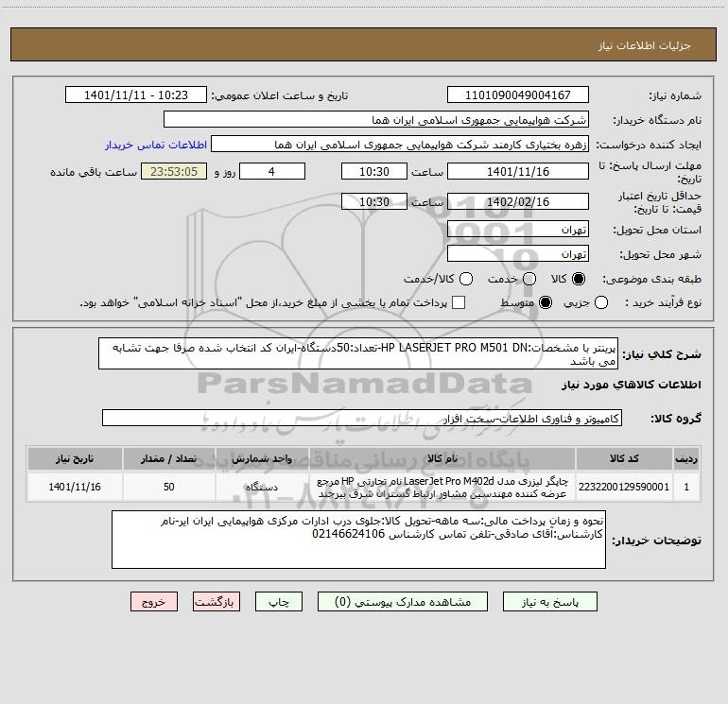Image resolution: width=728 pixels, height=704 pixels.
Task: Click the buyer organization name field
Action: pyautogui.click(x=376, y=120)
